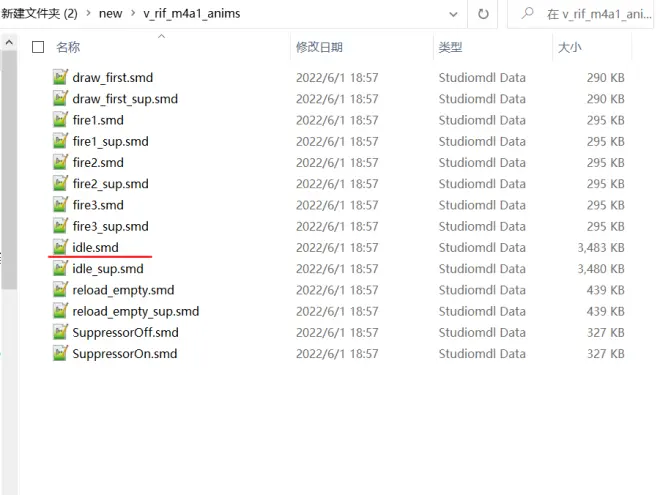Image resolution: width=660 pixels, height=495 pixels.
Task: Select the file name reload_empty.smd
Action: pyautogui.click(x=123, y=290)
